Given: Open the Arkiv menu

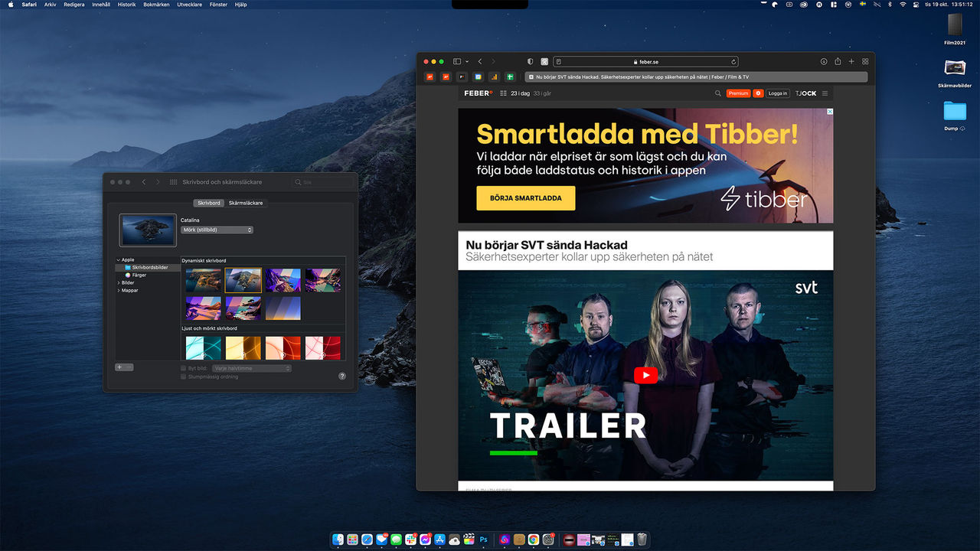Looking at the screenshot, I should click(x=50, y=5).
